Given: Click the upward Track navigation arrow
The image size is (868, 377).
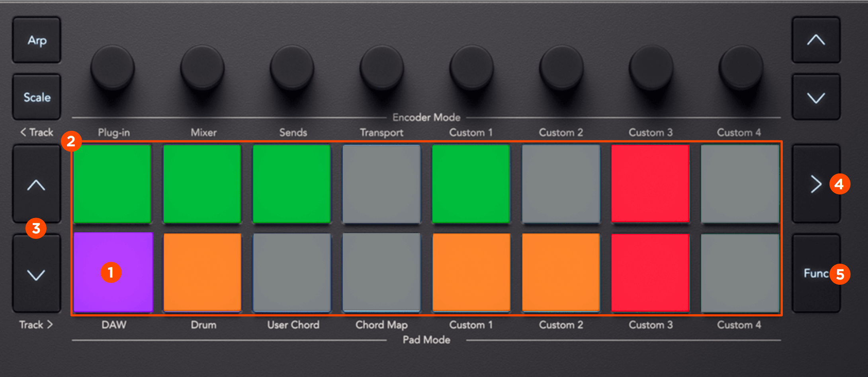Looking at the screenshot, I should [36, 184].
